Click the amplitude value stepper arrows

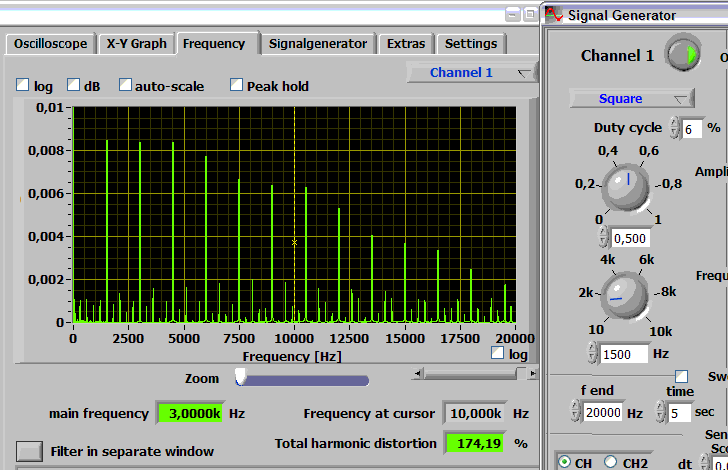[603, 237]
